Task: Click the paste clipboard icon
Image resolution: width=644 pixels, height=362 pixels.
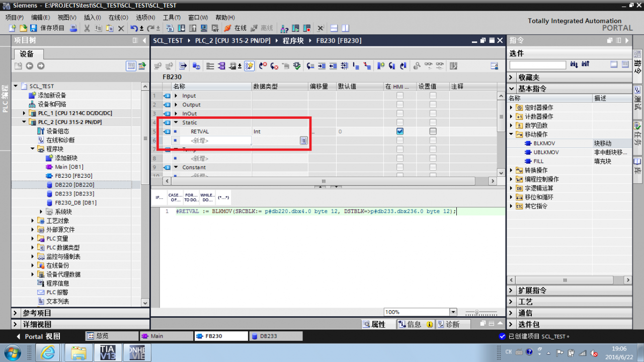Action: point(109,28)
